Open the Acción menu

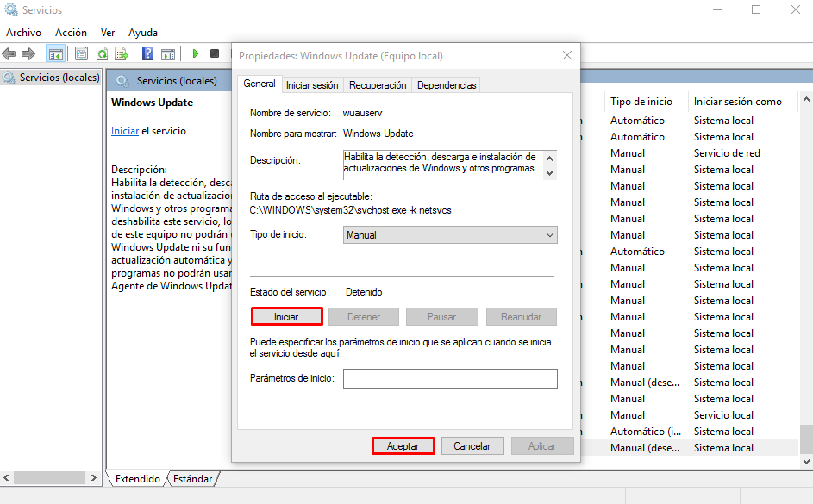[x=71, y=33]
